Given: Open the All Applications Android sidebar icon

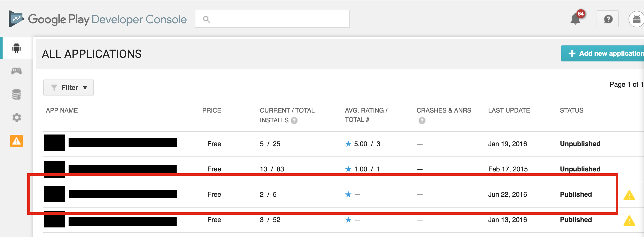Looking at the screenshot, I should pyautogui.click(x=16, y=48).
